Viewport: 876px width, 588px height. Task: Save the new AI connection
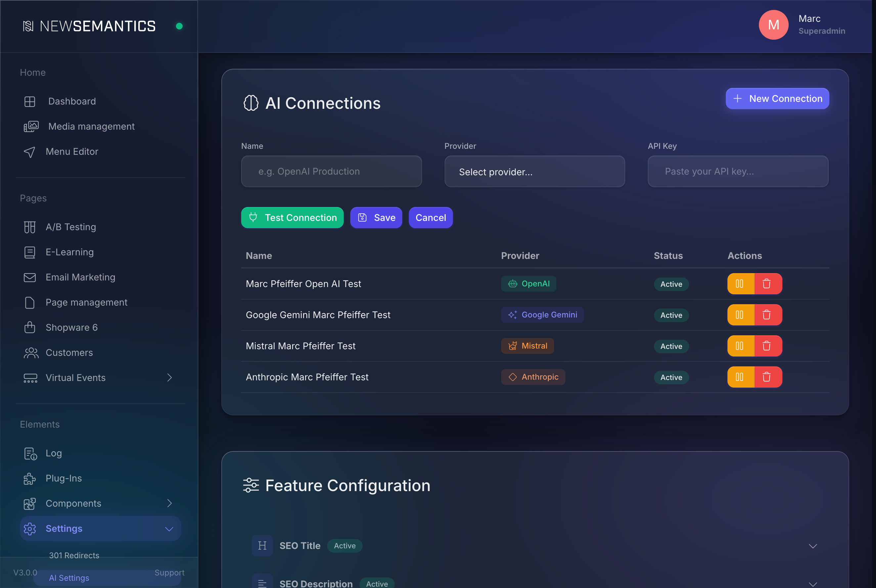point(376,218)
